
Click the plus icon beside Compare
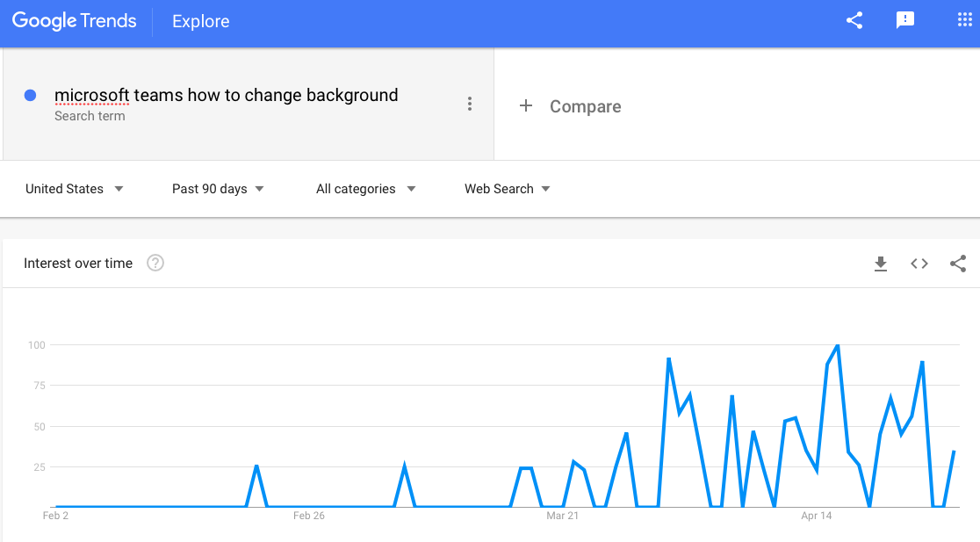526,105
